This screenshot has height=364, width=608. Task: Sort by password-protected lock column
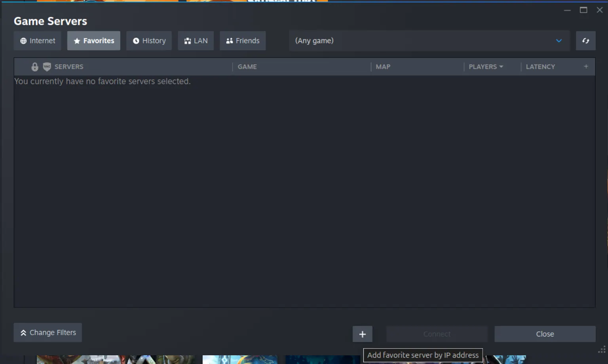pos(35,67)
